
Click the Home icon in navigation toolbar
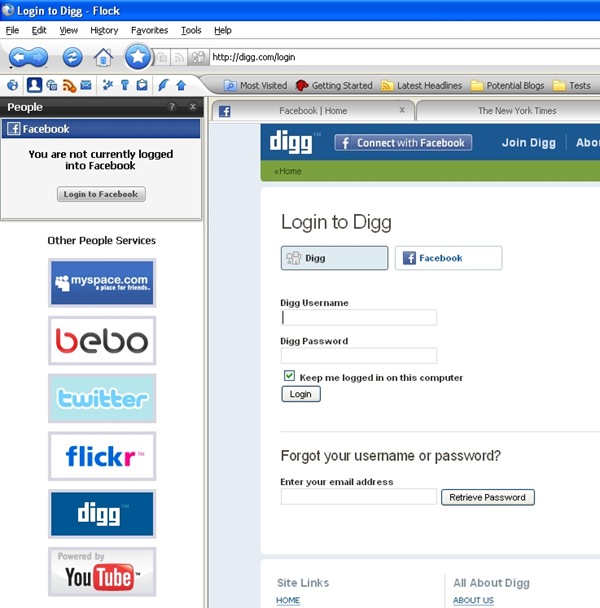(103, 57)
